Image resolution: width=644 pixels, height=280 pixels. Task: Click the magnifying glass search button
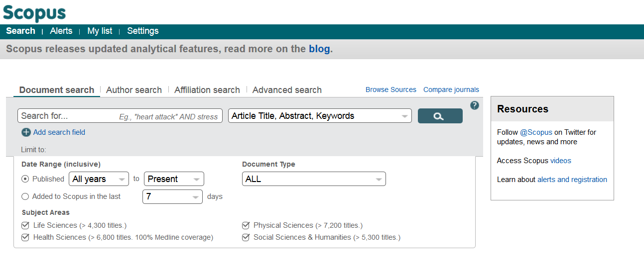(x=440, y=116)
